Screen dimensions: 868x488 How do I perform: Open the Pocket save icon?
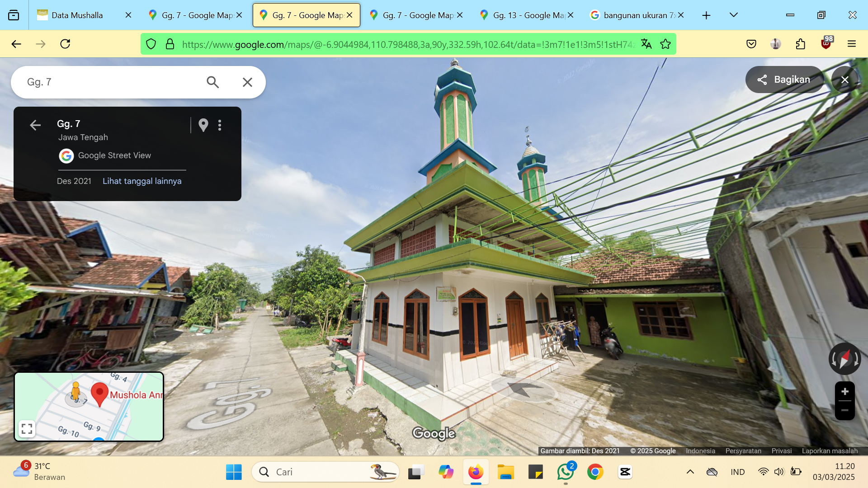751,44
